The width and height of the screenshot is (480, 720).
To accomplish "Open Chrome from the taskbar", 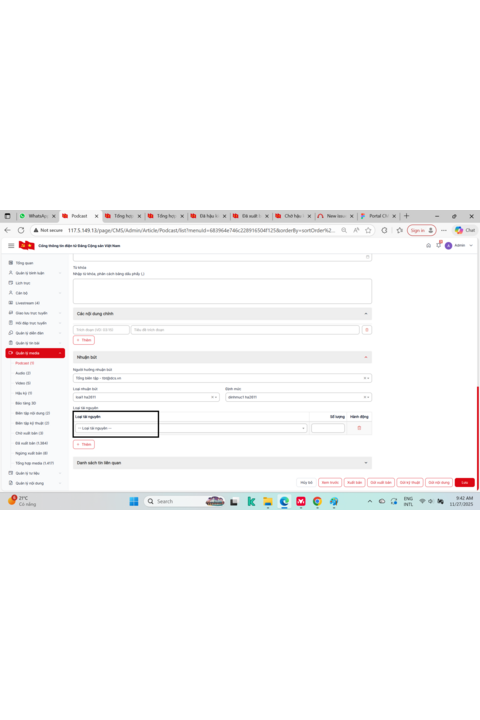I will (x=317, y=501).
